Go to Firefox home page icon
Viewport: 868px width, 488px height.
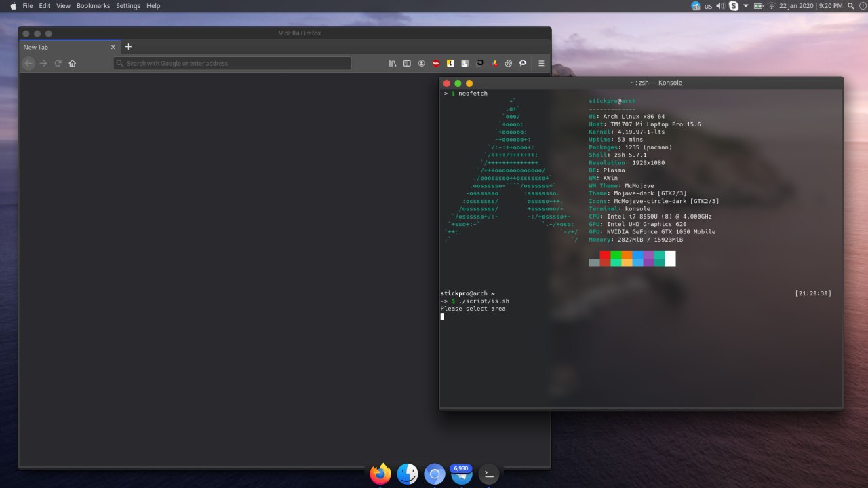click(73, 63)
